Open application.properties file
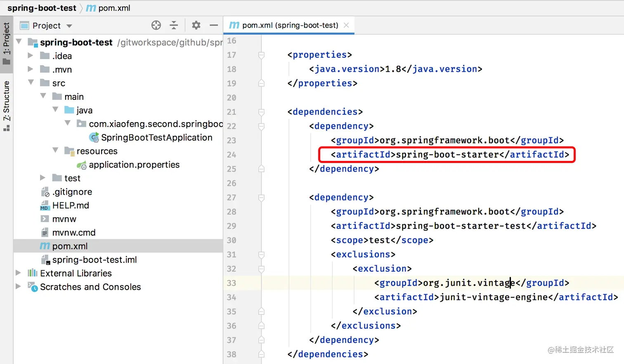624x364 pixels. (134, 165)
